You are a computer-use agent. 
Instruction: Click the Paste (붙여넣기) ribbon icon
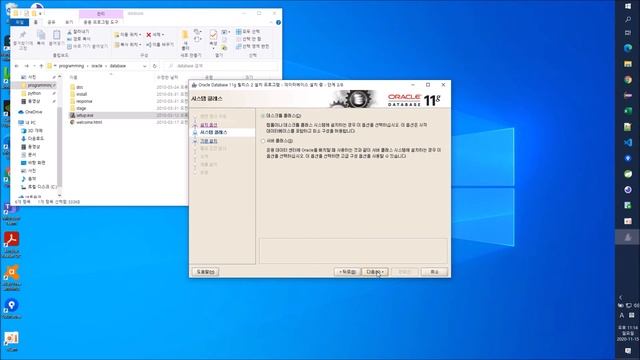(x=56, y=38)
